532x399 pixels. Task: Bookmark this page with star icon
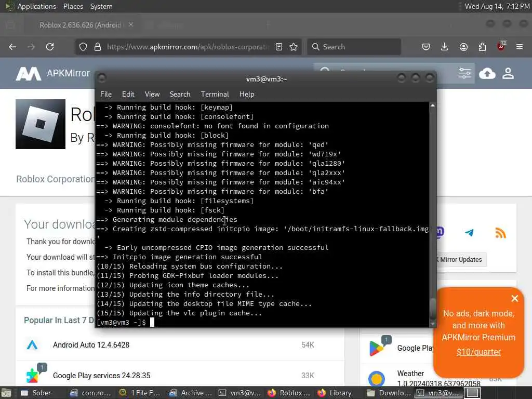coord(294,47)
